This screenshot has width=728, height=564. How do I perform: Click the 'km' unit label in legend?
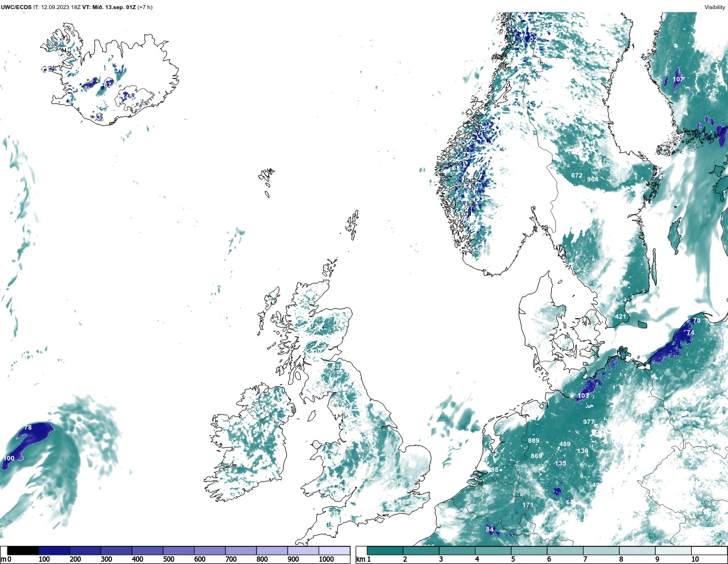(x=360, y=559)
